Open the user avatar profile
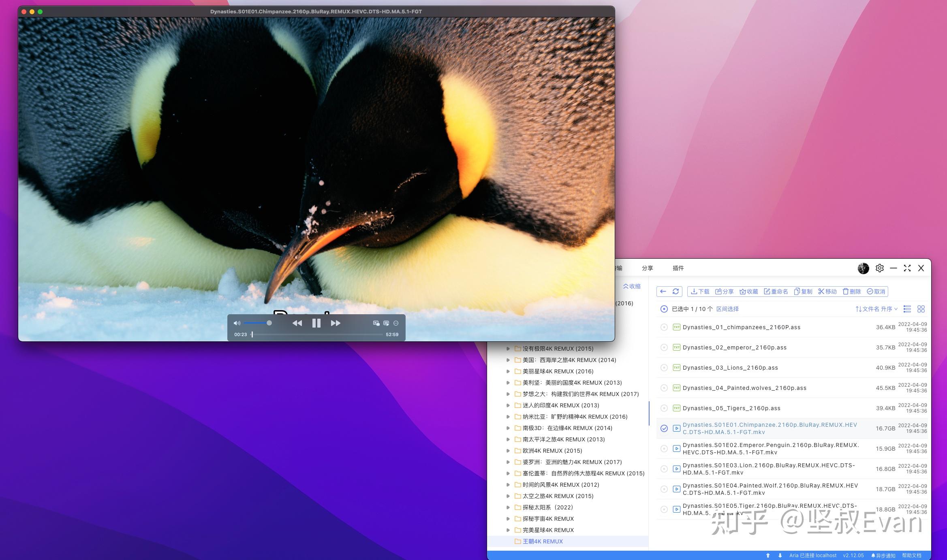The image size is (947, 560). point(863,268)
